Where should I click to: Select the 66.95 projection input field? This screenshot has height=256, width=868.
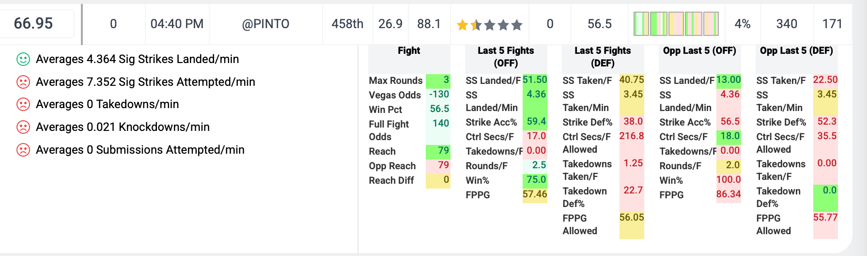click(x=37, y=23)
